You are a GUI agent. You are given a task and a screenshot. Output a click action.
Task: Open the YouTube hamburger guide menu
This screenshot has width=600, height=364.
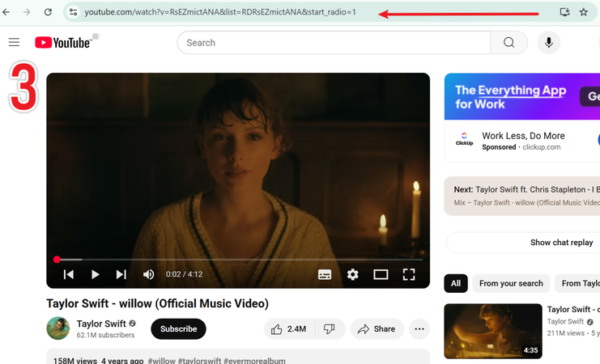click(14, 42)
